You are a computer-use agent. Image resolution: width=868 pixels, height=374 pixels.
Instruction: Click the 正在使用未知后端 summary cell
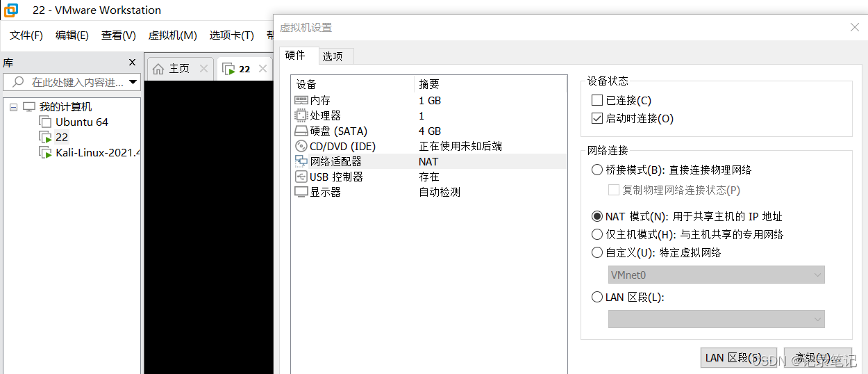(460, 146)
